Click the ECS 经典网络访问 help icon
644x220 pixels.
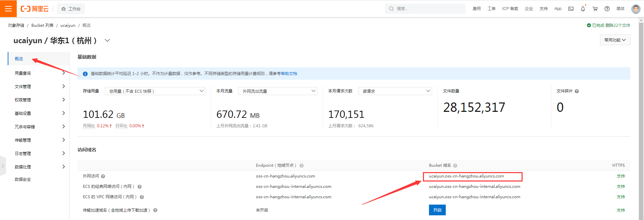tap(140, 187)
